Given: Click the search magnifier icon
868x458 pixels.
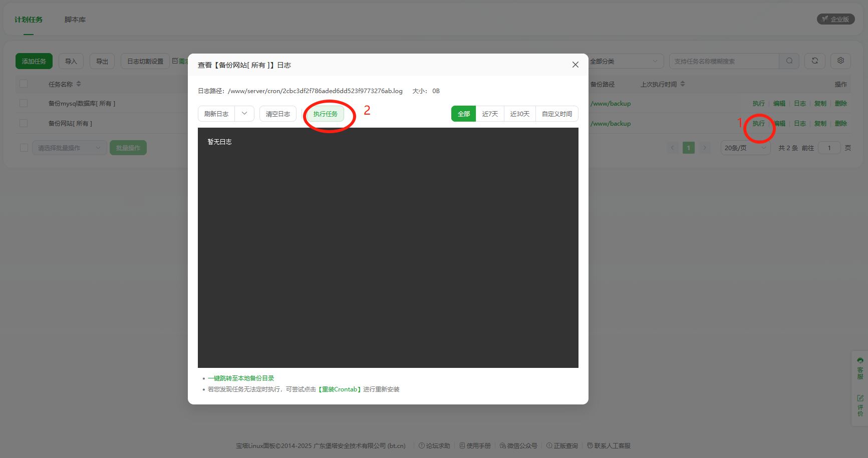Looking at the screenshot, I should (x=789, y=61).
